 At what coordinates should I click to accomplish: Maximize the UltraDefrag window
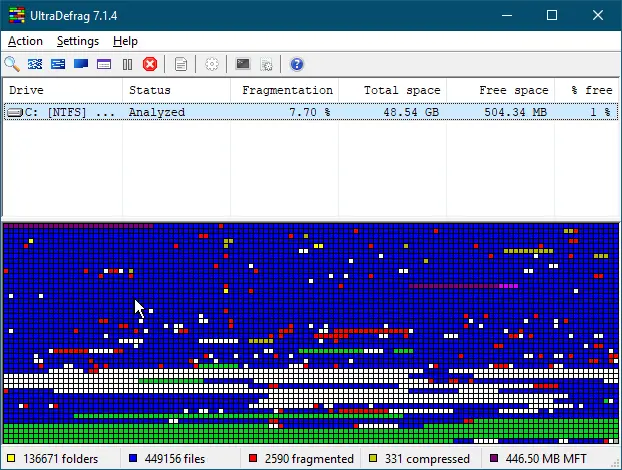(x=552, y=15)
